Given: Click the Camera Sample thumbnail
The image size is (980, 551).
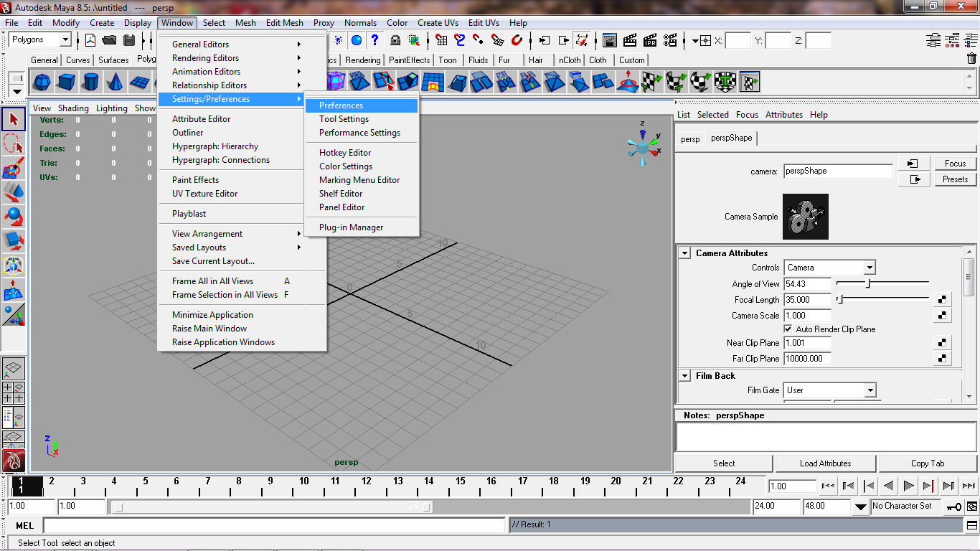Looking at the screenshot, I should 806,217.
